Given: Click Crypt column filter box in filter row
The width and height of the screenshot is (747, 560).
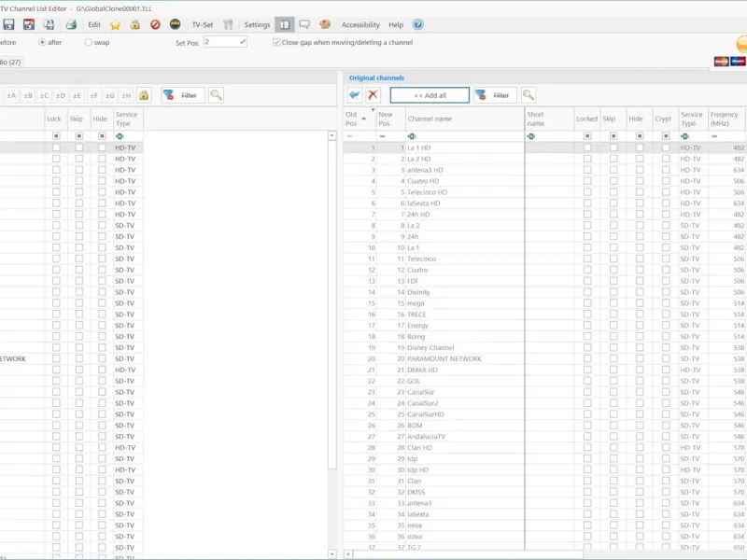Looking at the screenshot, I should 666,136.
